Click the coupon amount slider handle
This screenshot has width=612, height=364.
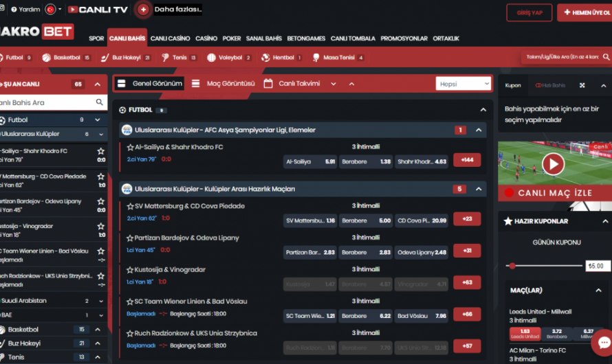512,266
